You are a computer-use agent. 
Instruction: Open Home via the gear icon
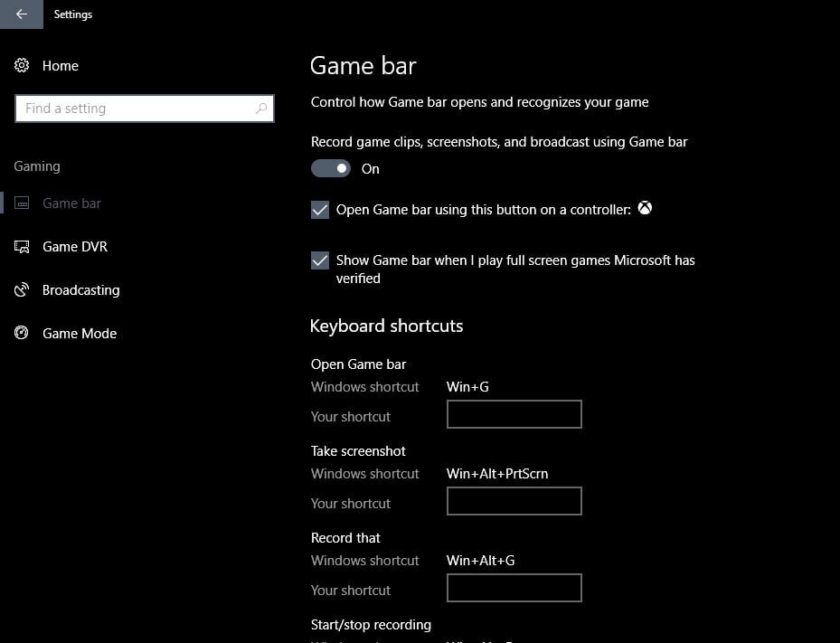[22, 65]
